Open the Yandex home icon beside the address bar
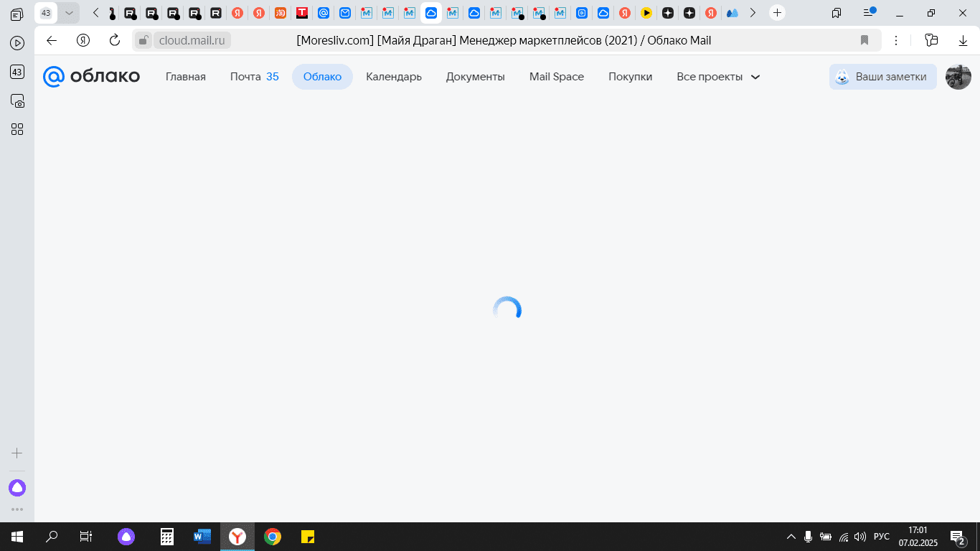980x551 pixels. [x=83, y=40]
